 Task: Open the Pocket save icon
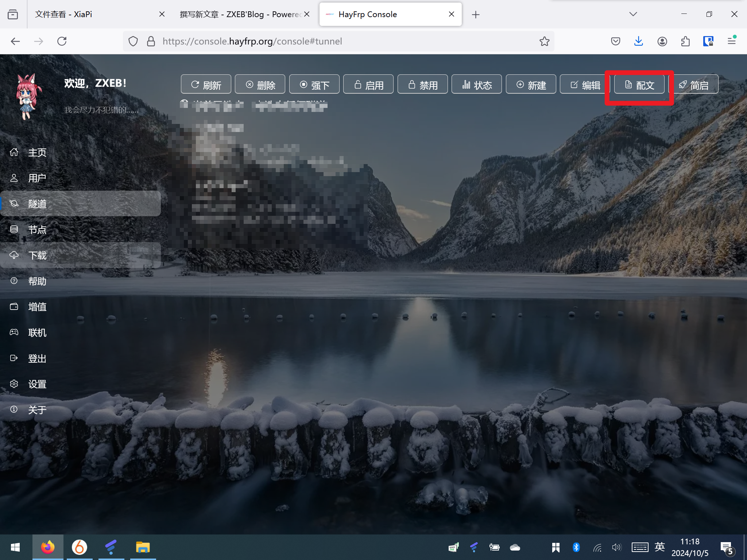click(616, 41)
